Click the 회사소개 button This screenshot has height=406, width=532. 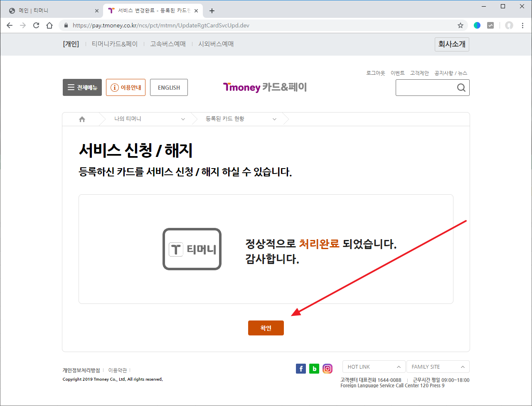pyautogui.click(x=452, y=44)
